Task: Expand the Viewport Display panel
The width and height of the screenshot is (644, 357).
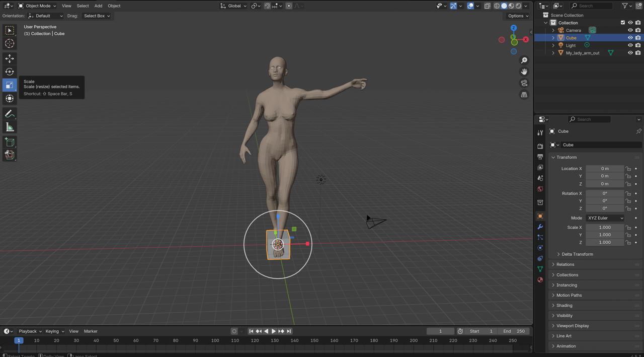Action: click(573, 326)
